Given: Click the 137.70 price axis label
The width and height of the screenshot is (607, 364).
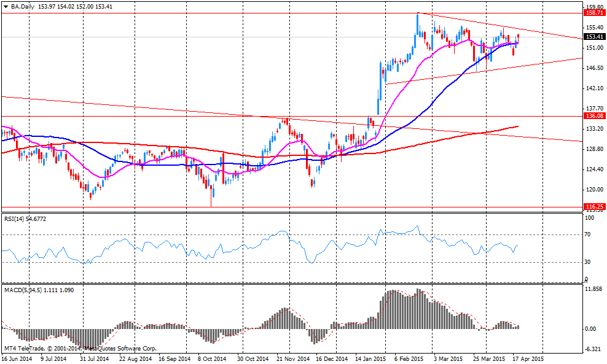Looking at the screenshot, I should pos(595,109).
